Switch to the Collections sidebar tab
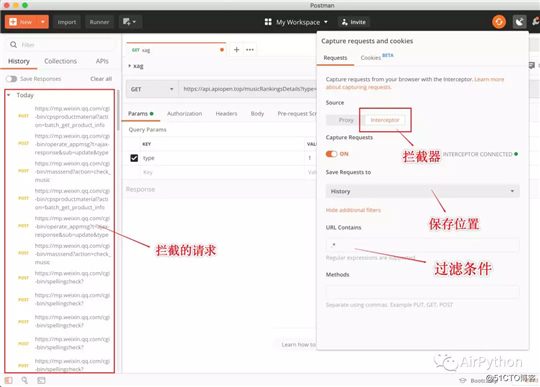The image size is (540, 387). click(61, 61)
